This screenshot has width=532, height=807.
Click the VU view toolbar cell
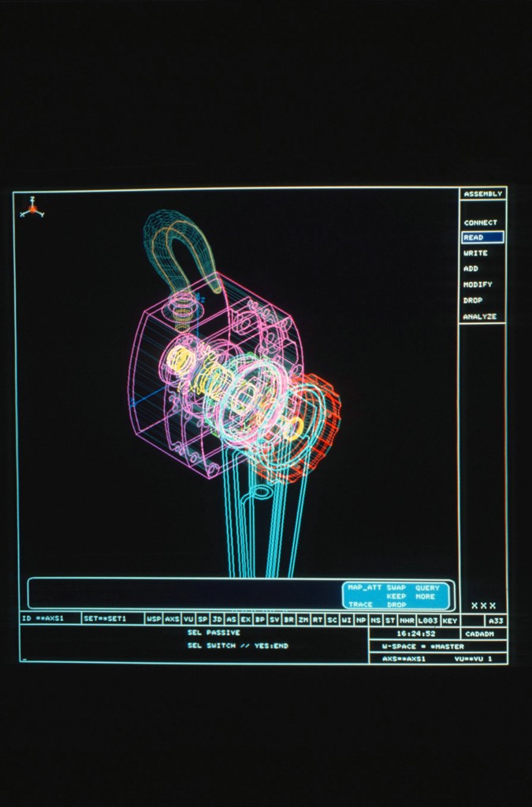point(188,620)
